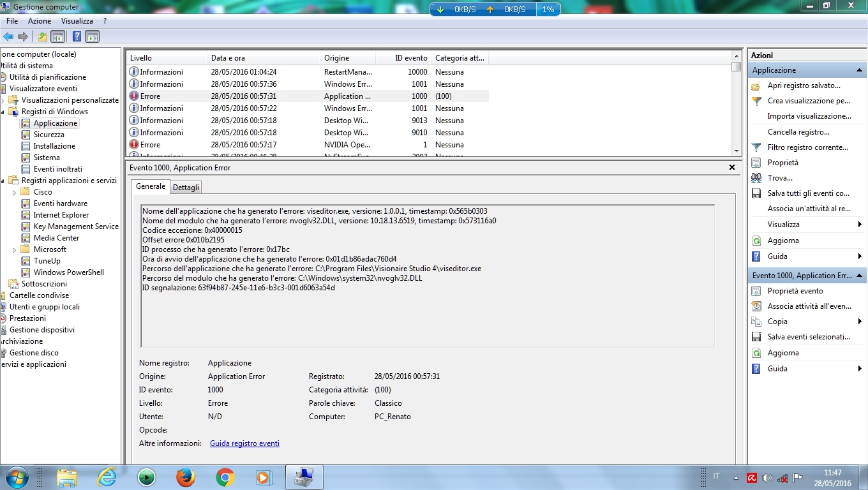Click the Media Center log icon

tap(26, 238)
